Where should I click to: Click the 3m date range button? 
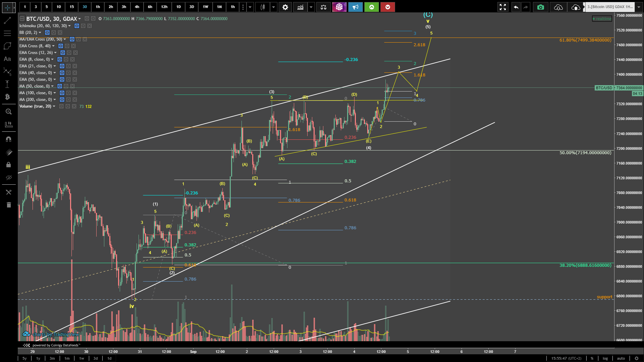[x=52, y=358]
